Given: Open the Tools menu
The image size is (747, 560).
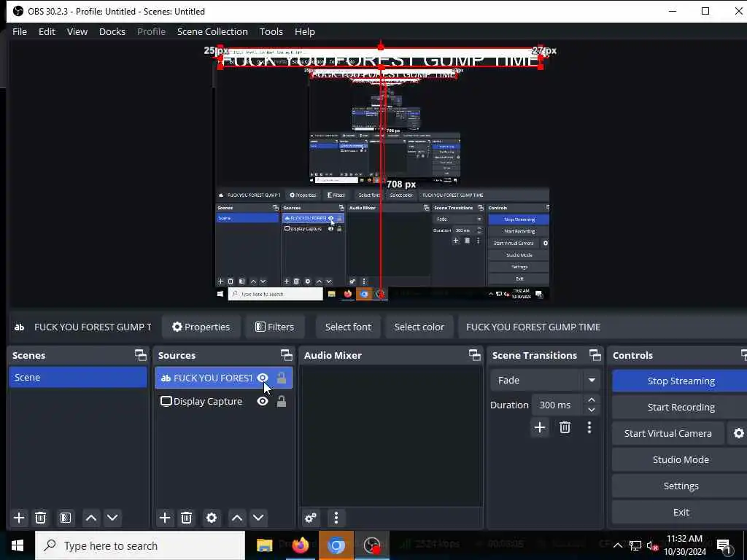Looking at the screenshot, I should pos(271,31).
